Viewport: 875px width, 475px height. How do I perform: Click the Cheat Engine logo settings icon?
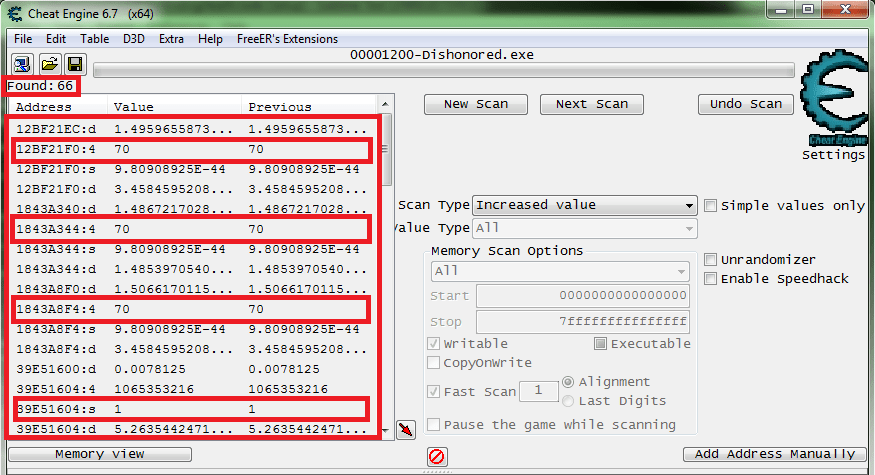click(833, 99)
